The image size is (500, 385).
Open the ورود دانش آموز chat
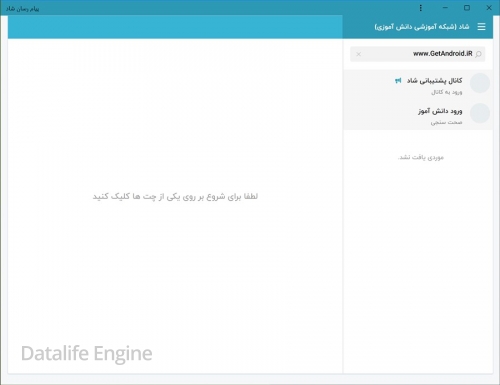coord(418,115)
